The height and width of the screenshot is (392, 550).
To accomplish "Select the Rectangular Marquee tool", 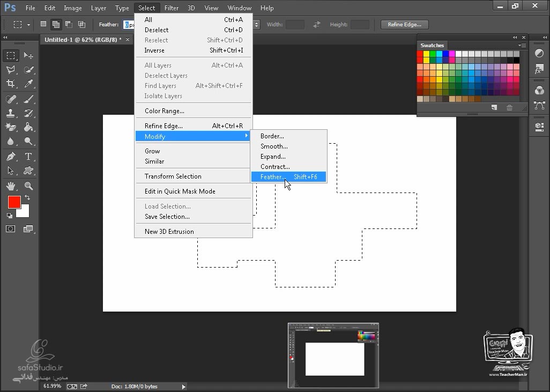I will (11, 55).
